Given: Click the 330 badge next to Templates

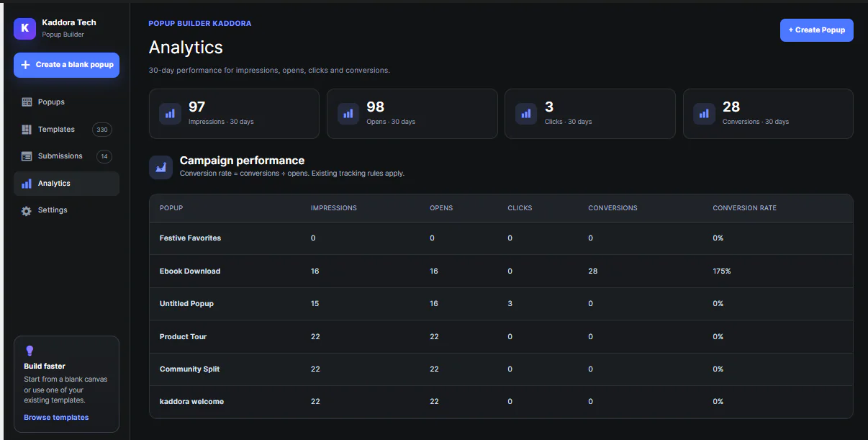Looking at the screenshot, I should [x=102, y=130].
